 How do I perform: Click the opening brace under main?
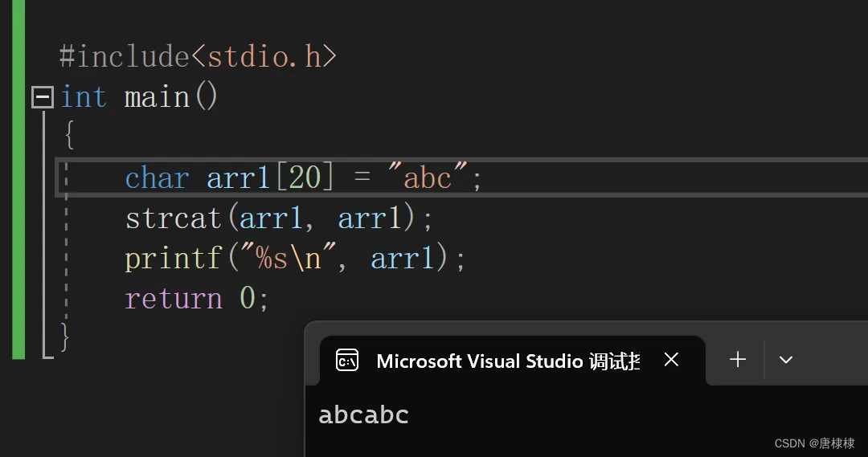pyautogui.click(x=69, y=136)
